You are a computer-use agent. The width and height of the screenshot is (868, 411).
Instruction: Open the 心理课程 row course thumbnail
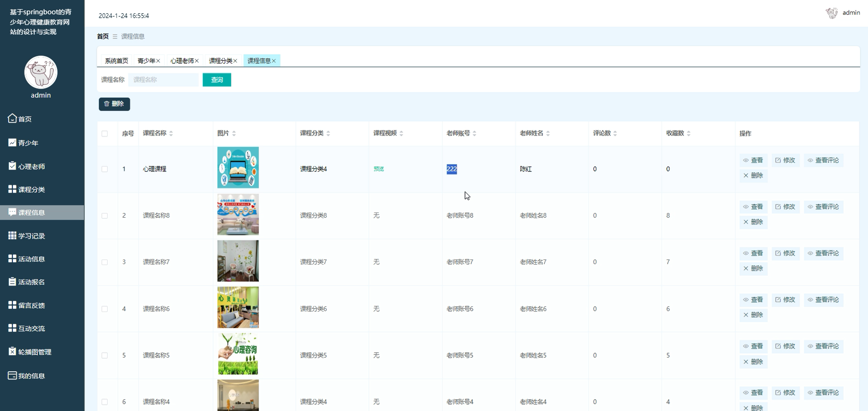point(238,167)
